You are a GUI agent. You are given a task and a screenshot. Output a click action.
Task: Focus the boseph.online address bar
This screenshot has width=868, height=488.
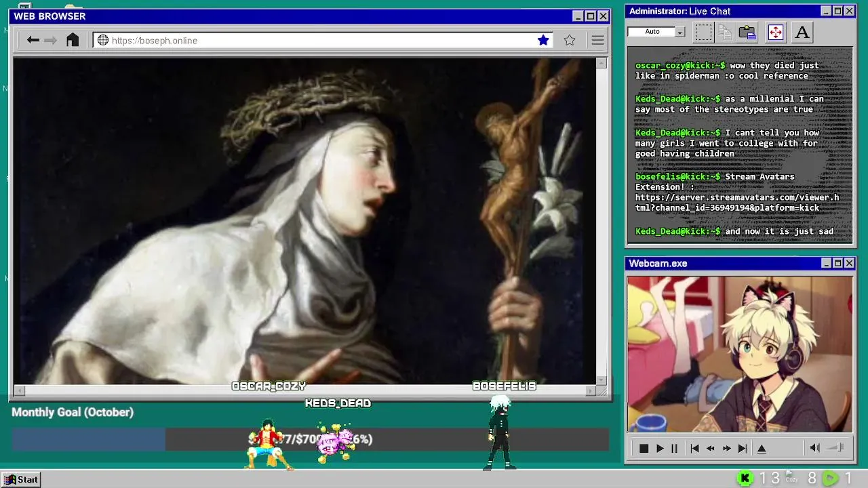323,40
